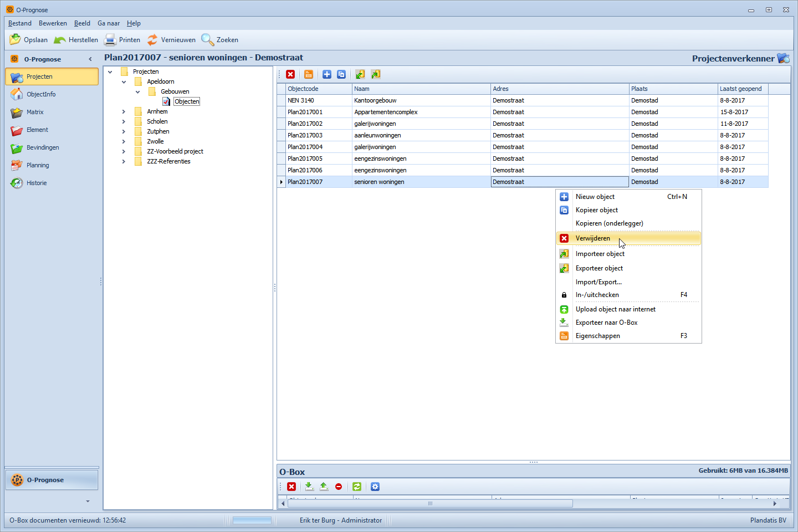Click the objects toolbar database icon with down-left arrow

[x=360, y=74]
